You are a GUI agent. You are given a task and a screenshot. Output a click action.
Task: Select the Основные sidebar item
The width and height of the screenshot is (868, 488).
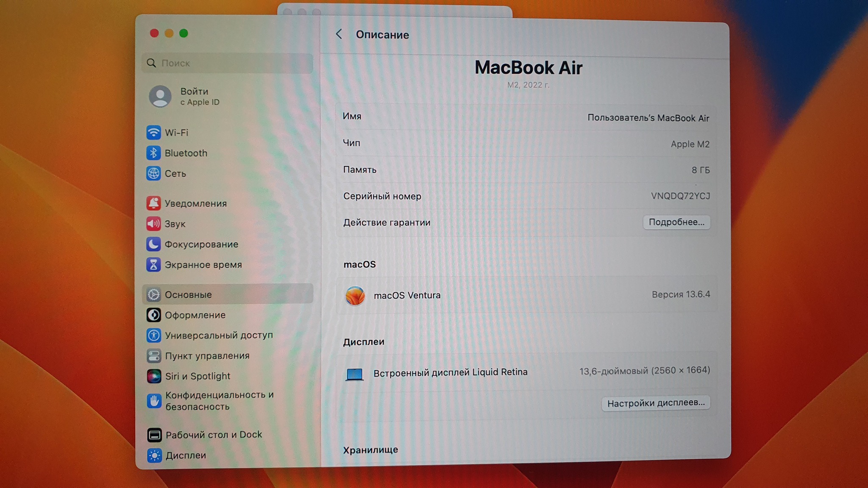pos(188,294)
